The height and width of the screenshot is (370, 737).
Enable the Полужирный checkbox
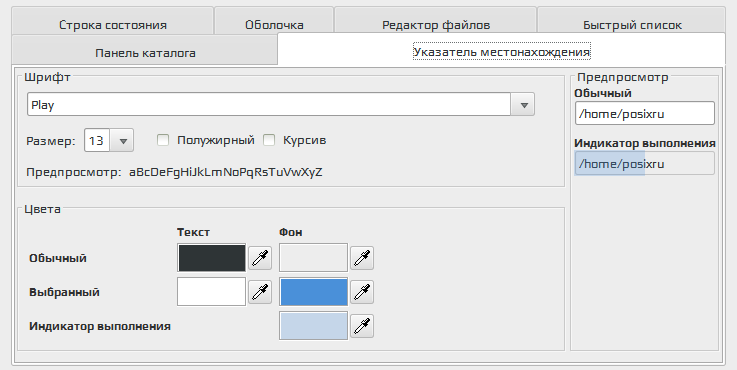tap(163, 140)
